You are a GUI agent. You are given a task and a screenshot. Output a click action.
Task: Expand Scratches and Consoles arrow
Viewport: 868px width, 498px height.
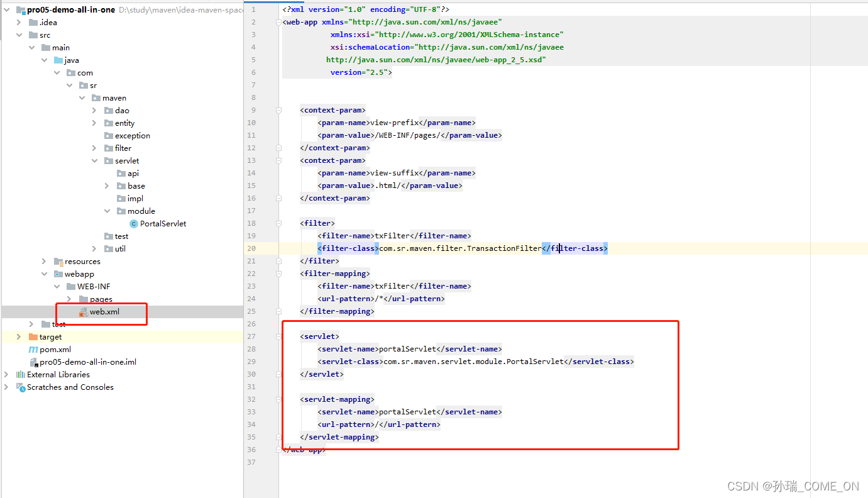(x=7, y=387)
